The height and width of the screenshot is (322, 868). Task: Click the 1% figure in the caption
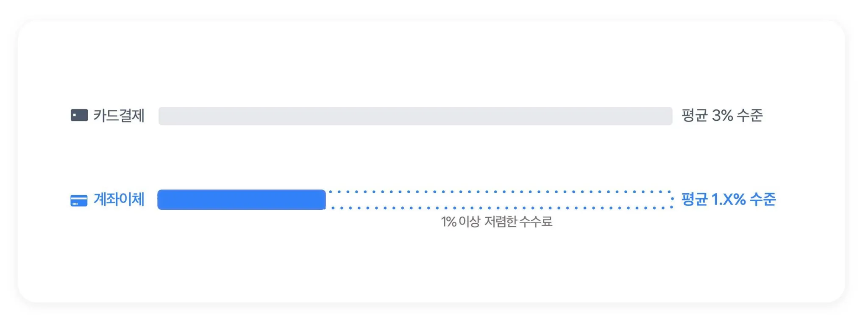448,222
